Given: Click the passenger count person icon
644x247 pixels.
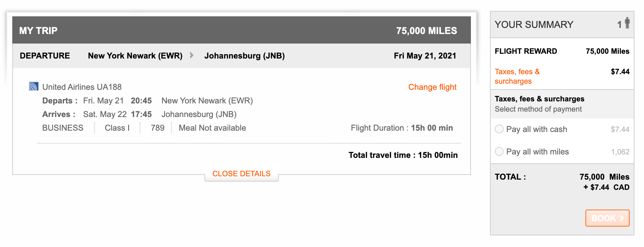Looking at the screenshot, I should click(x=627, y=23).
